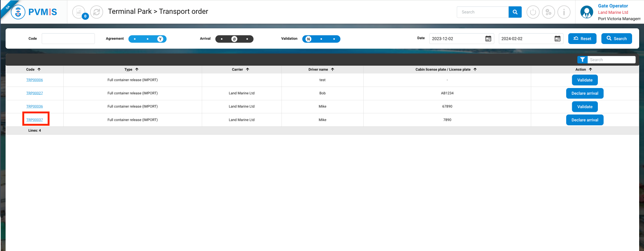Click the blue magnifier button beside top search

tap(515, 12)
